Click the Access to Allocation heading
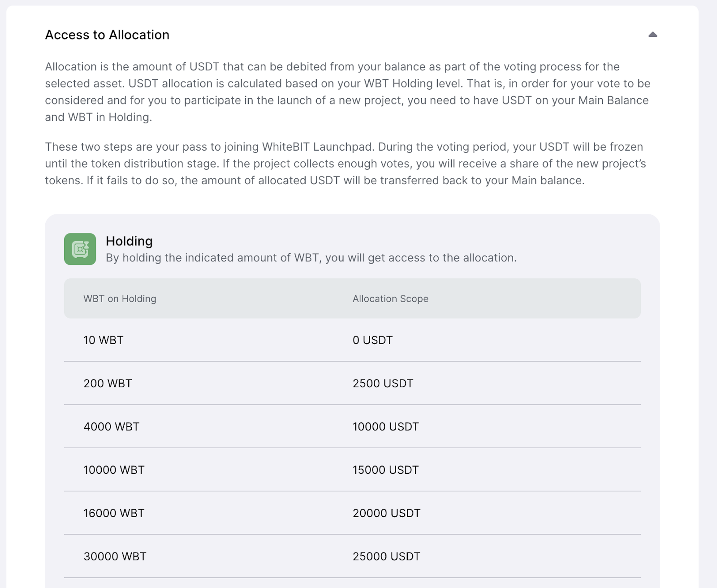This screenshot has width=717, height=588. point(107,35)
